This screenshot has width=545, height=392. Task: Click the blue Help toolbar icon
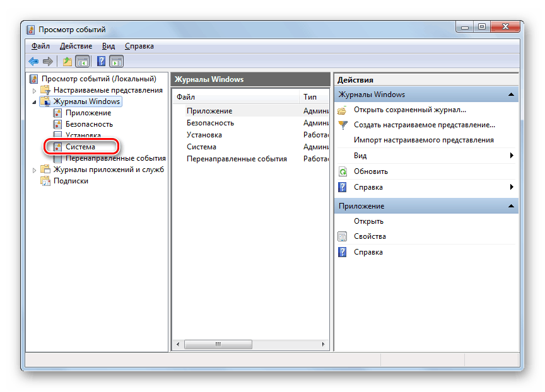[x=101, y=62]
